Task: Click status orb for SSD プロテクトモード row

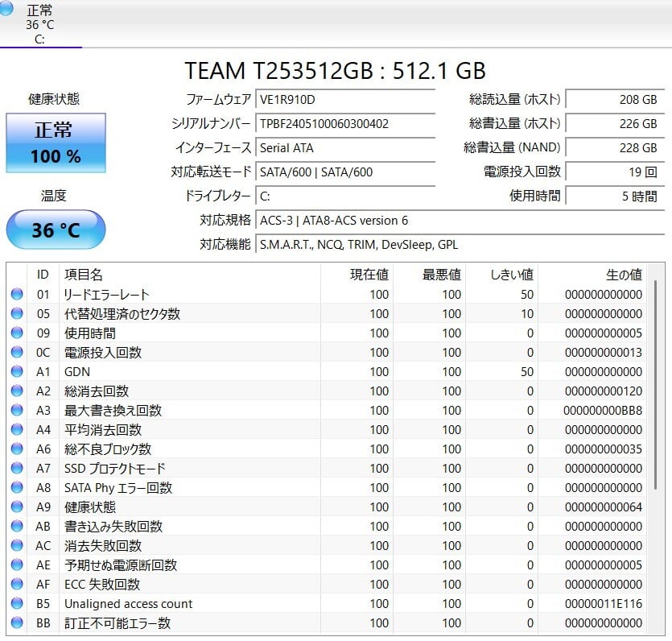Action: (16, 469)
